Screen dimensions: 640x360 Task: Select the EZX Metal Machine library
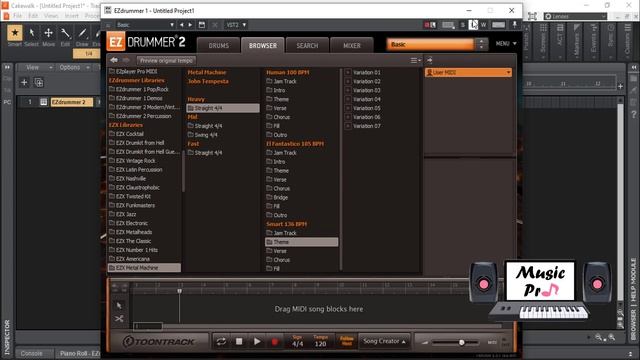point(144,268)
